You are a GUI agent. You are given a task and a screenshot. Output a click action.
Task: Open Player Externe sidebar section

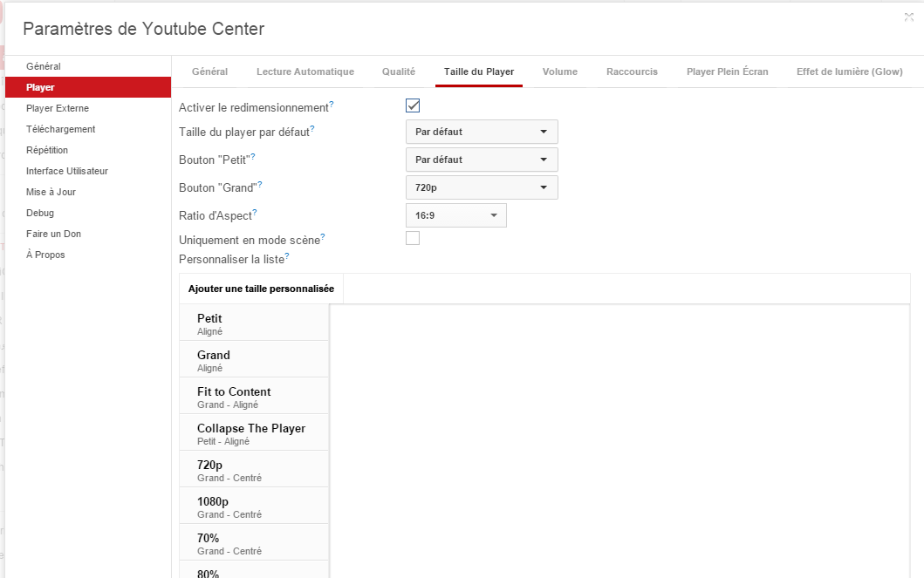pos(88,108)
